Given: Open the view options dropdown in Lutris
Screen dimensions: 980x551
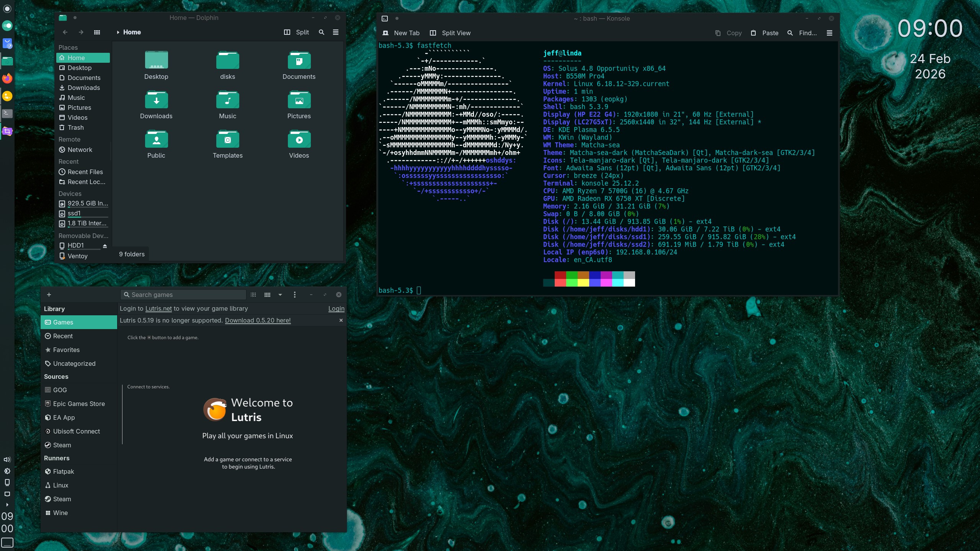Looking at the screenshot, I should tap(280, 294).
